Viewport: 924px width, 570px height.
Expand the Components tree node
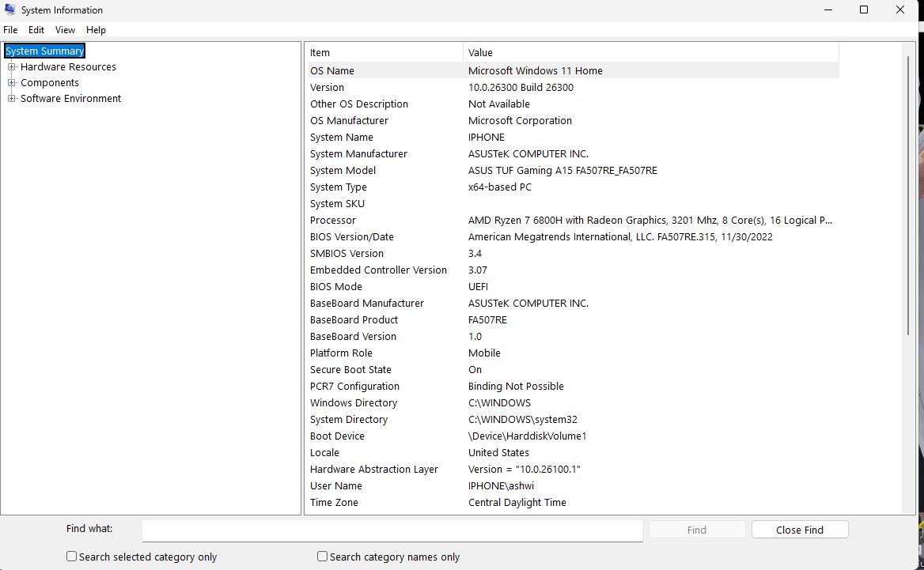point(11,83)
